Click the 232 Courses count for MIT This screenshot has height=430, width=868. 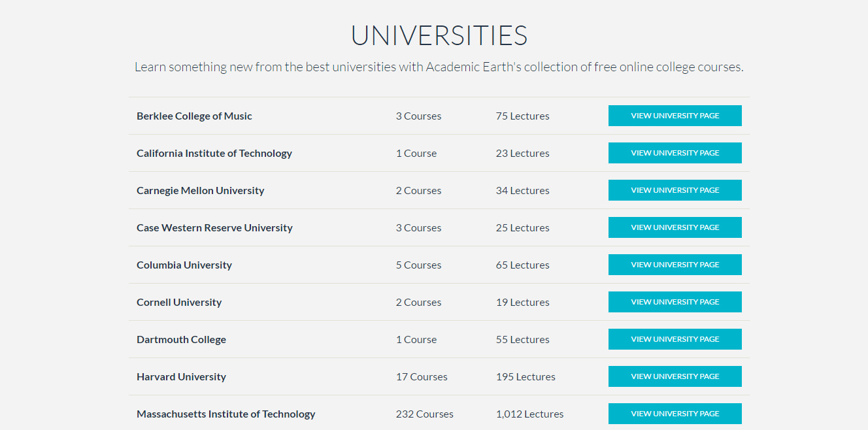tap(424, 414)
